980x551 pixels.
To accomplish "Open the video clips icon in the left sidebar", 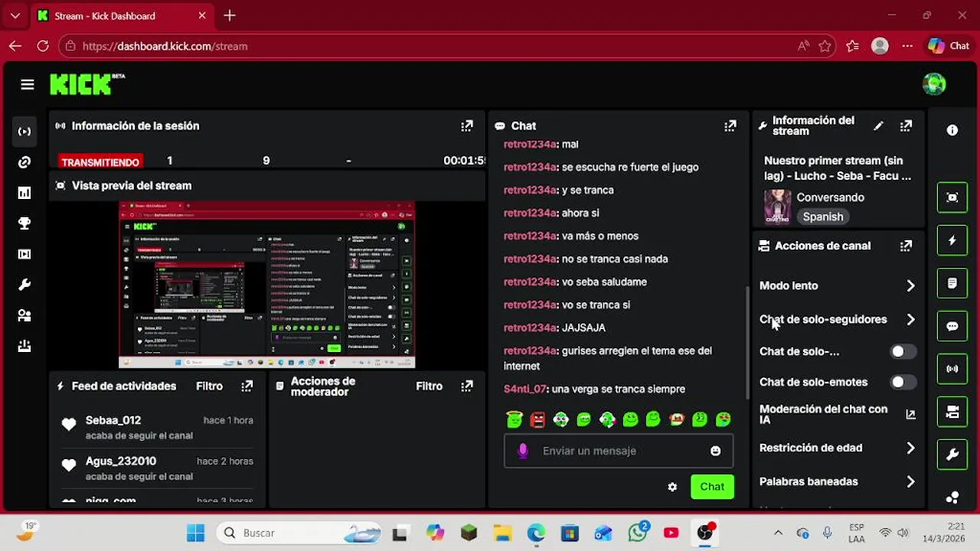I will click(24, 254).
